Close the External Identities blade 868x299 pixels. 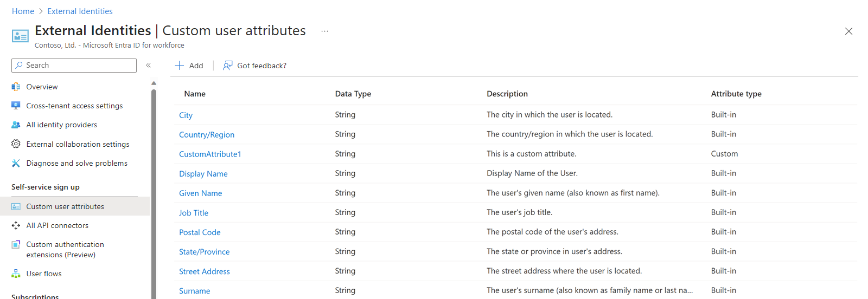point(848,31)
